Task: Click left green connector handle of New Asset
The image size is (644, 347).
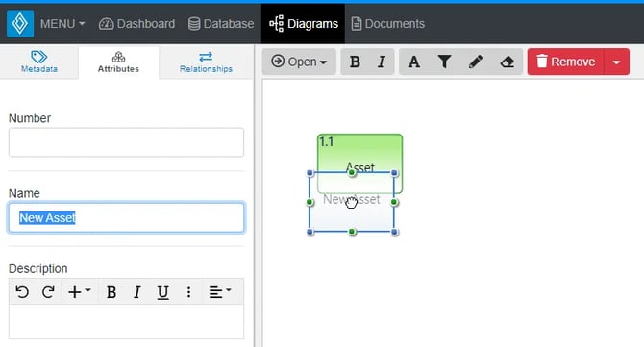Action: point(310,202)
